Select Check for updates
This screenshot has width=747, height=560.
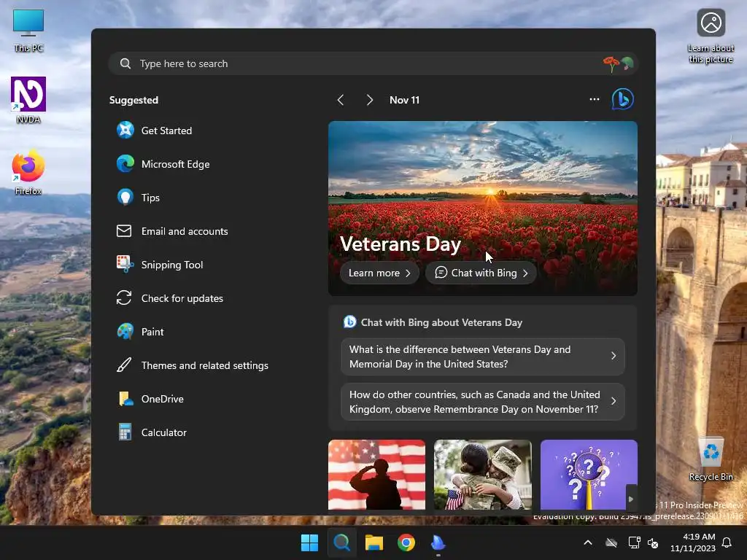tap(170, 298)
